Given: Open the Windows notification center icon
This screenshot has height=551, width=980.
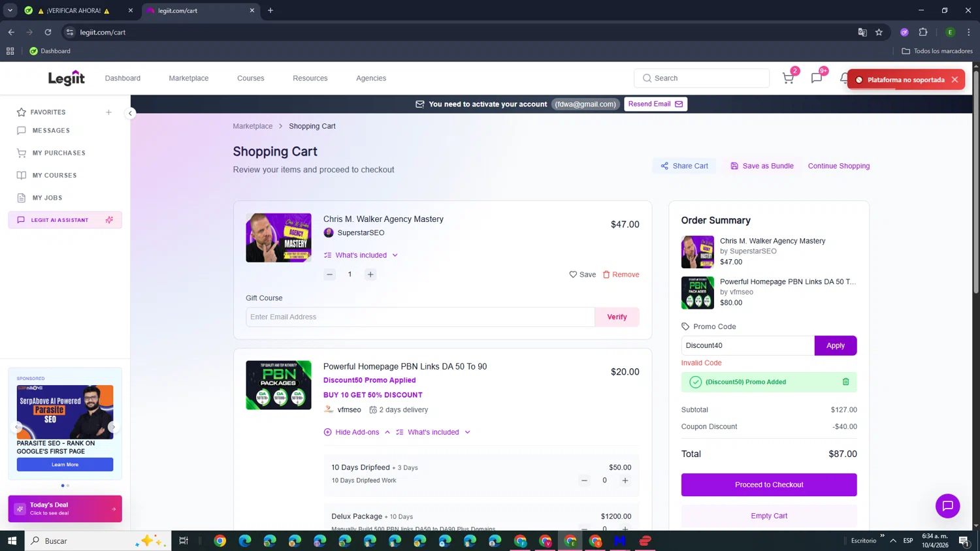Looking at the screenshot, I should 964,541.
